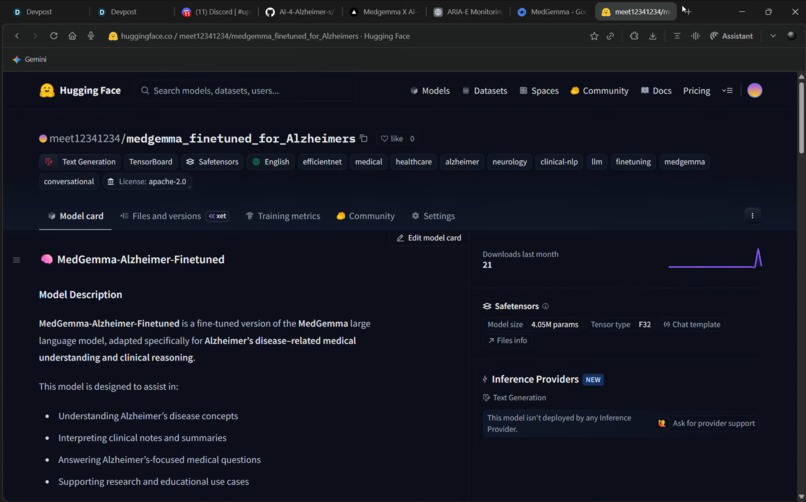Open the Chat template viewer
The height and width of the screenshot is (502, 806).
pos(691,324)
